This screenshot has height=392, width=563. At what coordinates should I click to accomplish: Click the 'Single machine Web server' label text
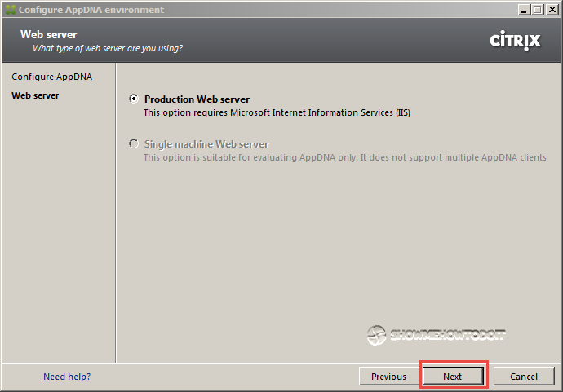206,144
